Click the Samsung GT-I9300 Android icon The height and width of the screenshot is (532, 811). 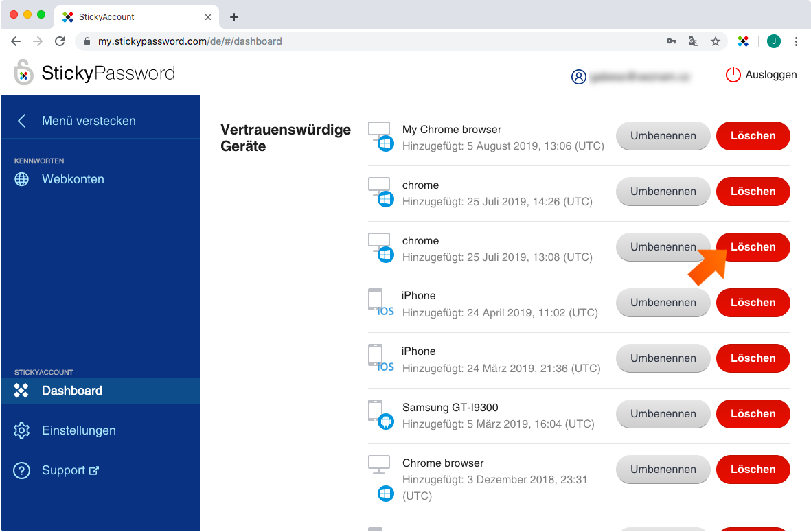click(x=381, y=414)
